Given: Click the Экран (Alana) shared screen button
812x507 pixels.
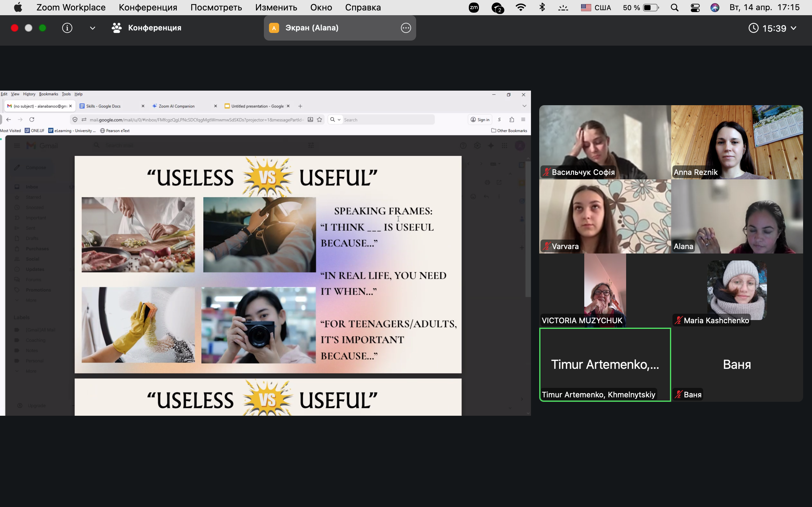Looking at the screenshot, I should pos(311,28).
